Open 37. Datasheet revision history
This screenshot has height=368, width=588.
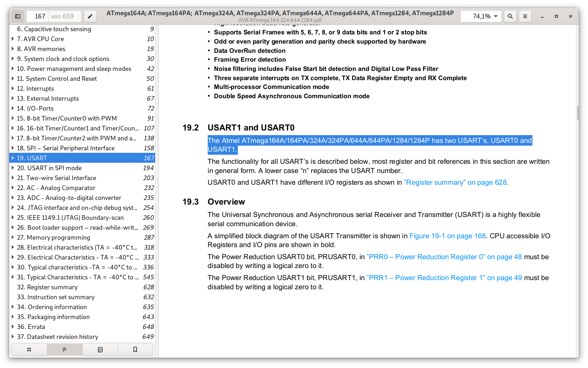pyautogui.click(x=82, y=337)
